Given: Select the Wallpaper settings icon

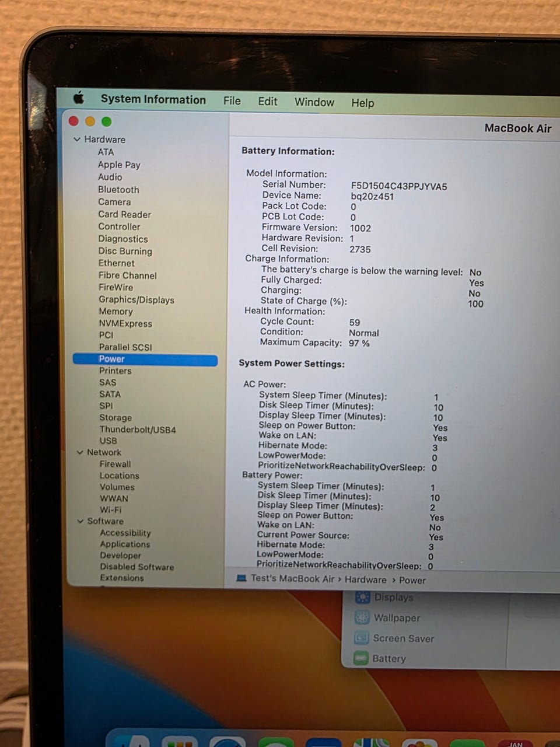Looking at the screenshot, I should coord(362,617).
